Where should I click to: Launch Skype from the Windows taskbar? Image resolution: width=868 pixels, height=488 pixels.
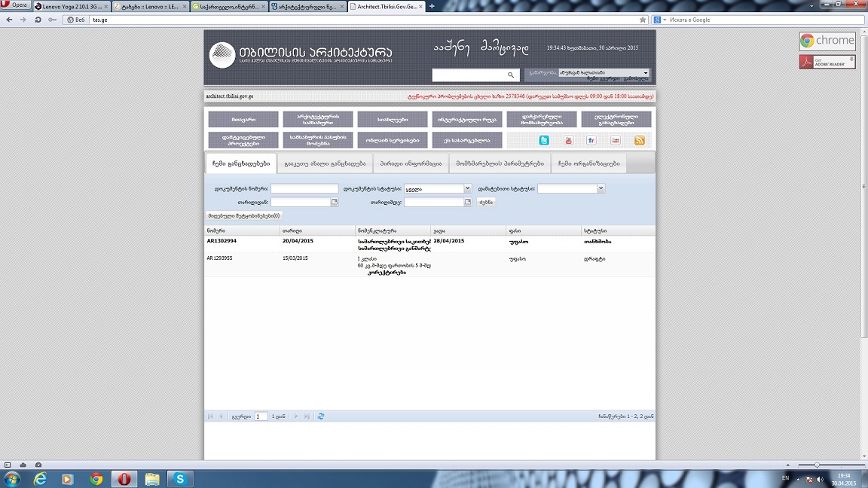point(180,479)
